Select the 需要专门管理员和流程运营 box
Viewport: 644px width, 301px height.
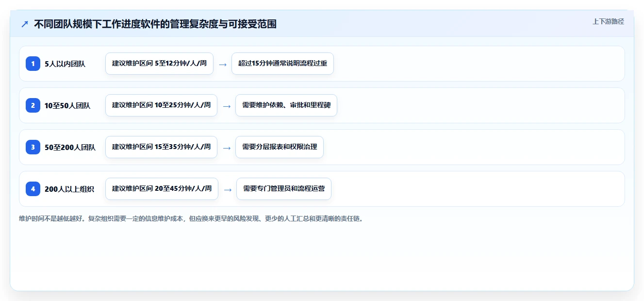pyautogui.click(x=284, y=189)
